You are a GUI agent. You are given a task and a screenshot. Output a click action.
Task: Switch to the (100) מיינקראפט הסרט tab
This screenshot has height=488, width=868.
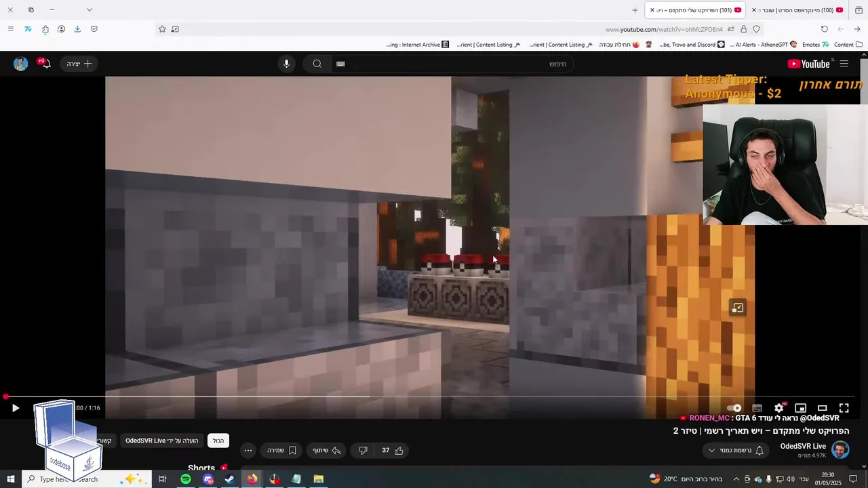(x=798, y=10)
